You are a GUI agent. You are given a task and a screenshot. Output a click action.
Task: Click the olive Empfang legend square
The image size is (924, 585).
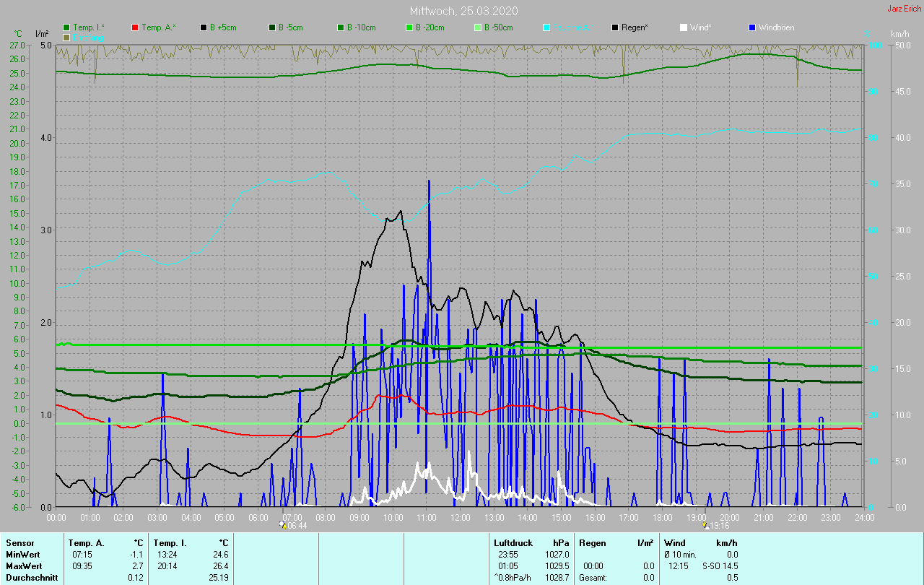click(x=66, y=37)
